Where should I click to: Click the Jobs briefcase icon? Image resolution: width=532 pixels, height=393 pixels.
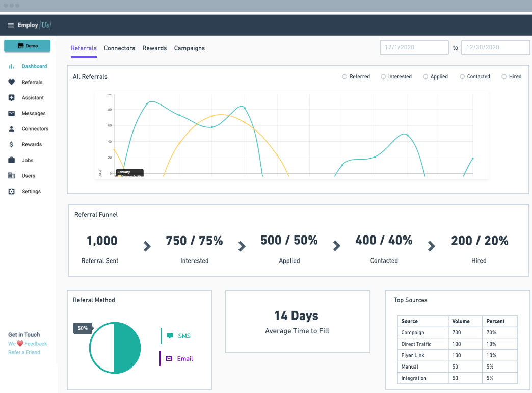click(x=12, y=160)
